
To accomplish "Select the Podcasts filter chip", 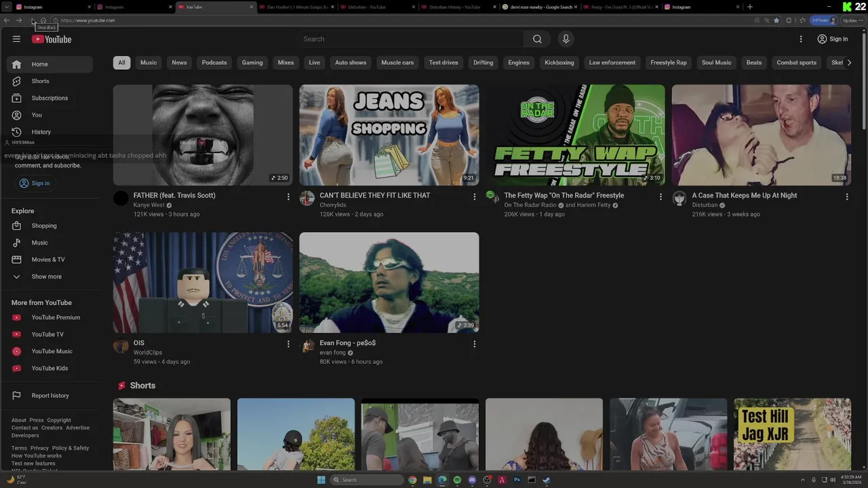I will [214, 62].
